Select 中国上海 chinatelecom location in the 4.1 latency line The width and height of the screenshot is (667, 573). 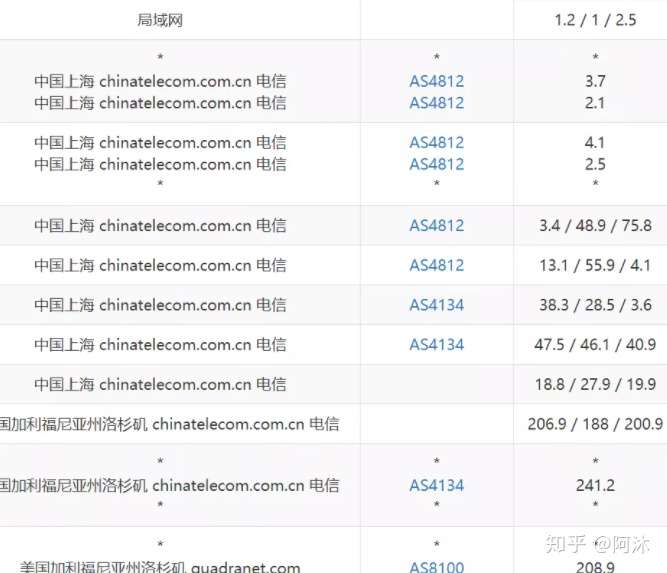coord(160,143)
